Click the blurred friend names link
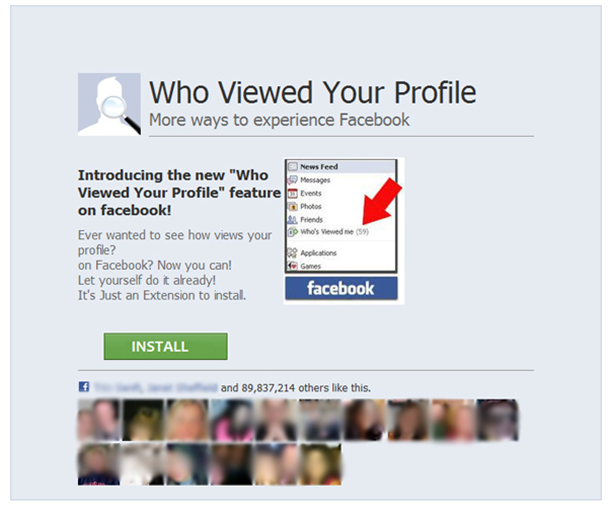 click(x=156, y=387)
